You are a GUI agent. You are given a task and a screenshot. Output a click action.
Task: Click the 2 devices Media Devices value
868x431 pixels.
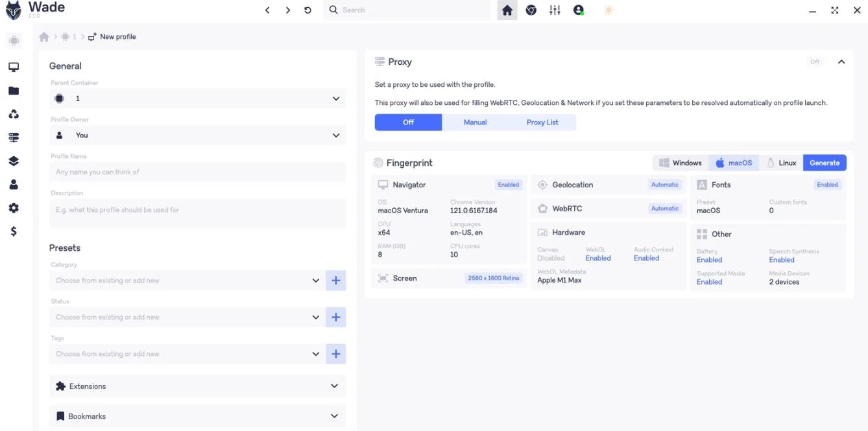(x=784, y=282)
